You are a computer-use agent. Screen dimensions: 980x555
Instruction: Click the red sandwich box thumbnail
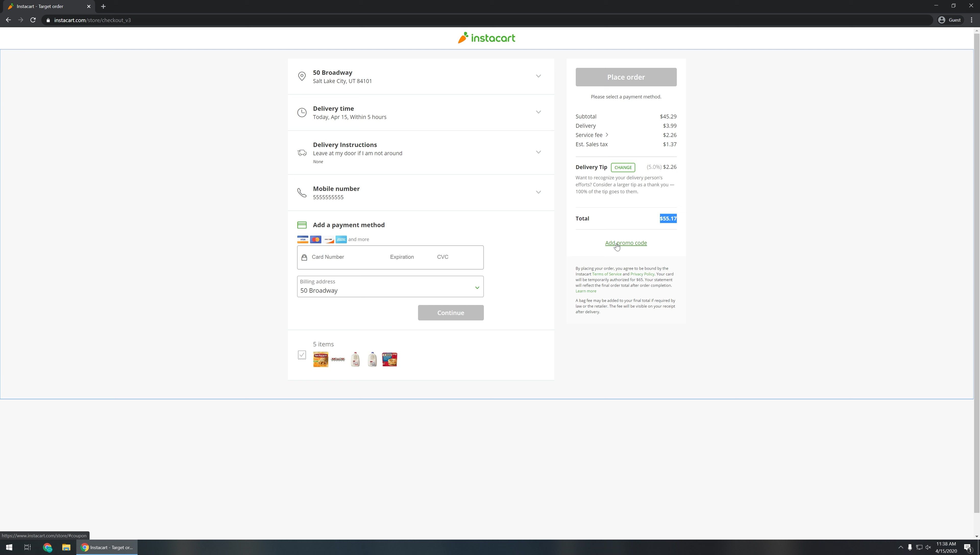389,359
